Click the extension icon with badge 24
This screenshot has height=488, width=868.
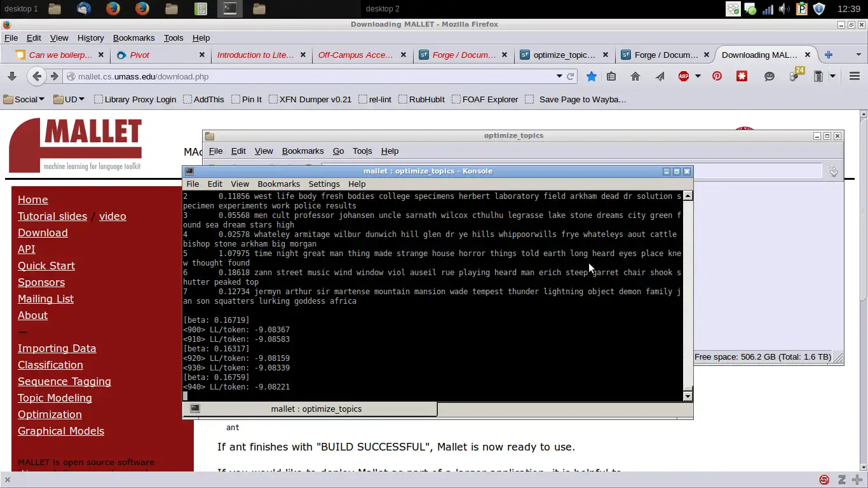(x=796, y=75)
